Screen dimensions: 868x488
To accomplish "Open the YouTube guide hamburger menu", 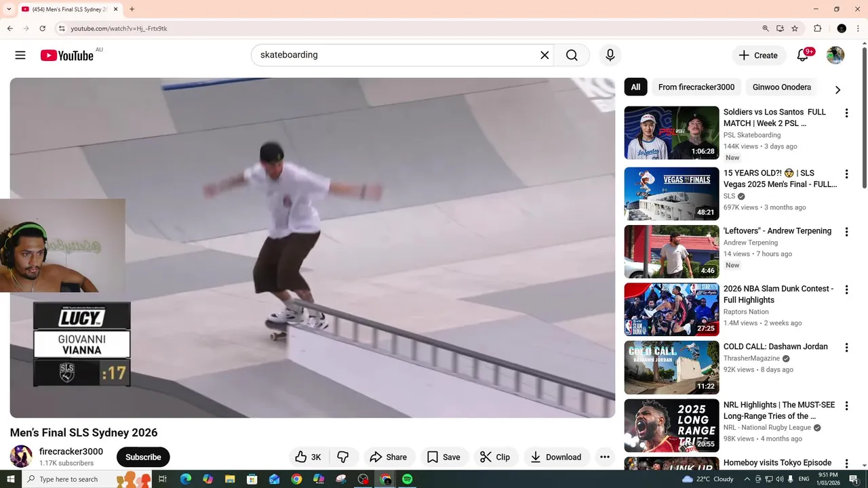I will pyautogui.click(x=20, y=56).
